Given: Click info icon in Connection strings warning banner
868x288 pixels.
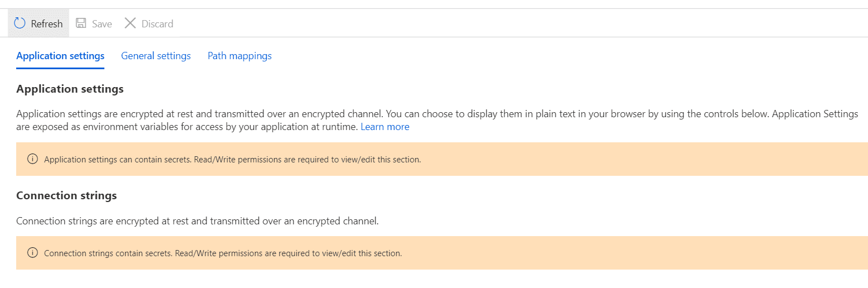Looking at the screenshot, I should tap(32, 253).
